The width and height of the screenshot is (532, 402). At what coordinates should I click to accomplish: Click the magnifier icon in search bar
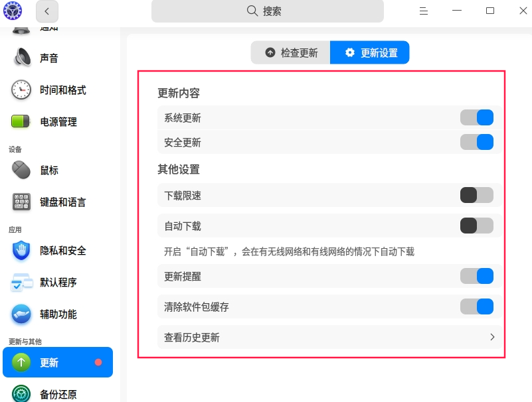(252, 11)
